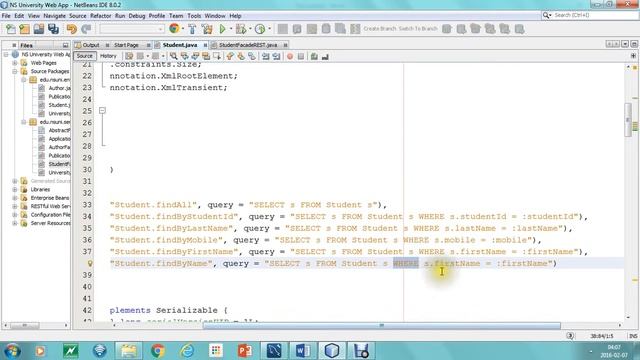Click the Undo arrow icon
The width and height of the screenshot is (640, 360).
[x=72, y=29]
